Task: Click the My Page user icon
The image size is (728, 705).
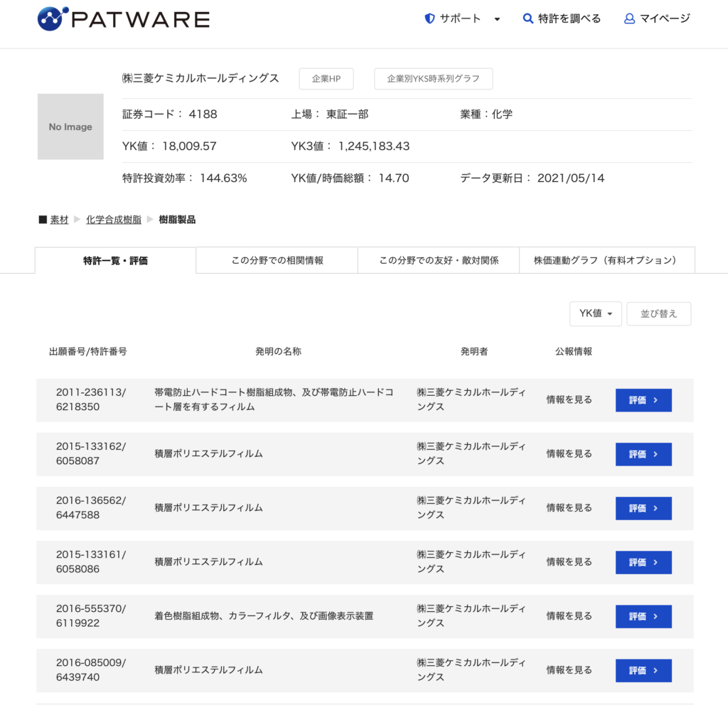Action: 629,18
